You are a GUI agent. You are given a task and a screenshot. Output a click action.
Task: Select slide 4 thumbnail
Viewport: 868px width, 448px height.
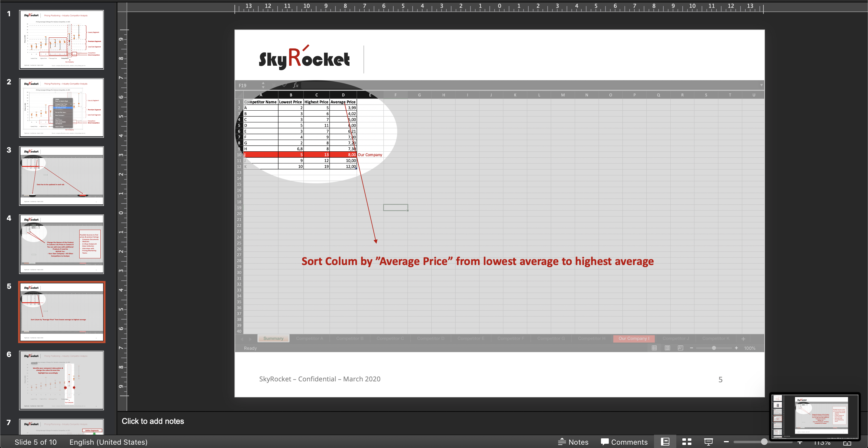coord(61,244)
